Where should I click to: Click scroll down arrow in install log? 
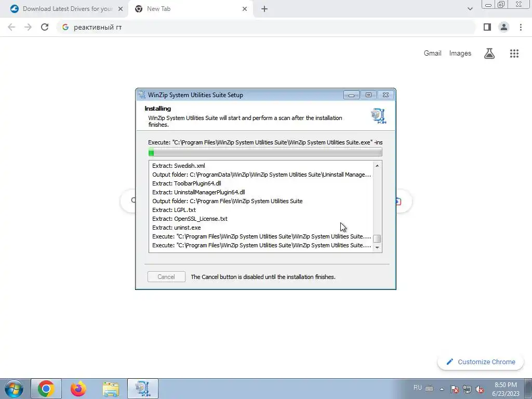[377, 248]
